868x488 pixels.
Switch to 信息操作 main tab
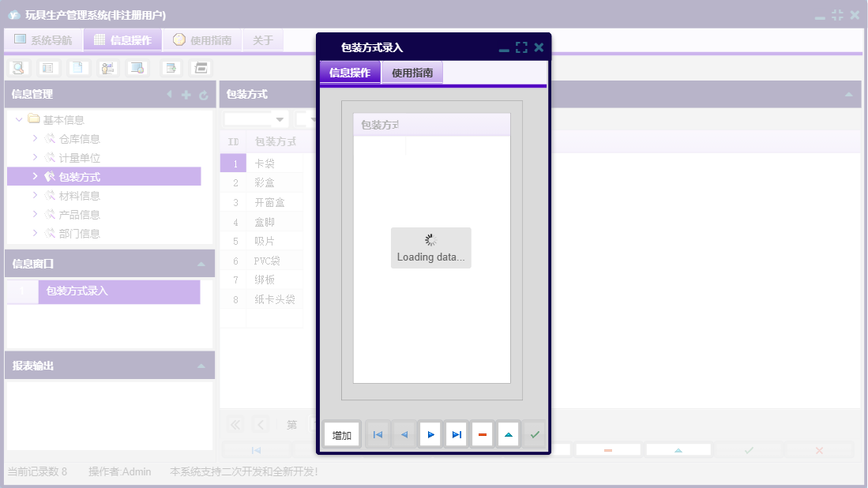(x=123, y=39)
